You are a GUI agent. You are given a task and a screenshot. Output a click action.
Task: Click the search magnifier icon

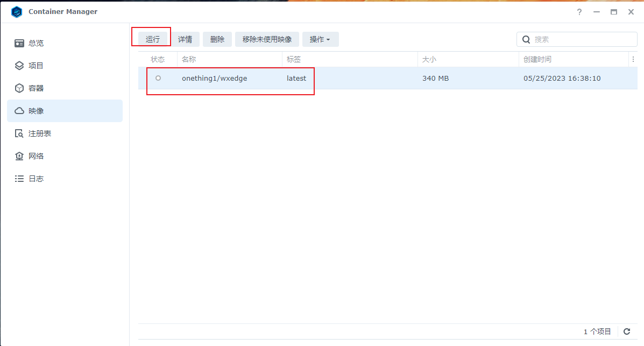526,39
